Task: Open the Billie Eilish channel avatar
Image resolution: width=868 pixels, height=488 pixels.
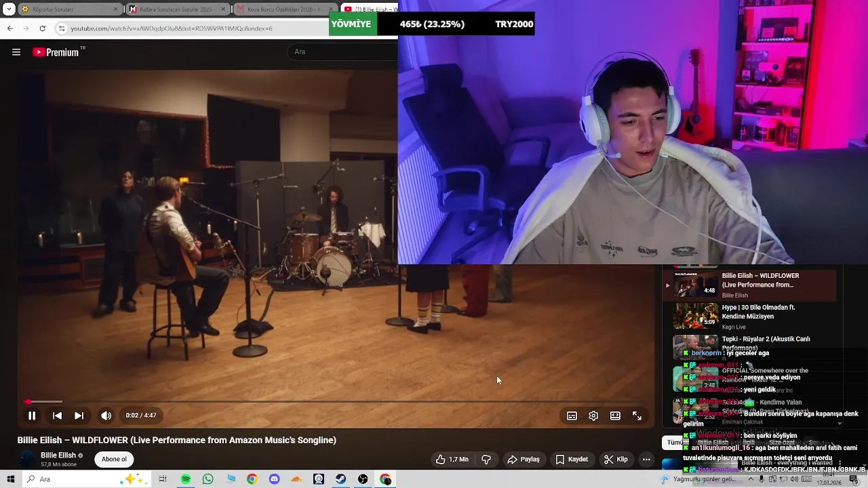Action: pyautogui.click(x=27, y=459)
